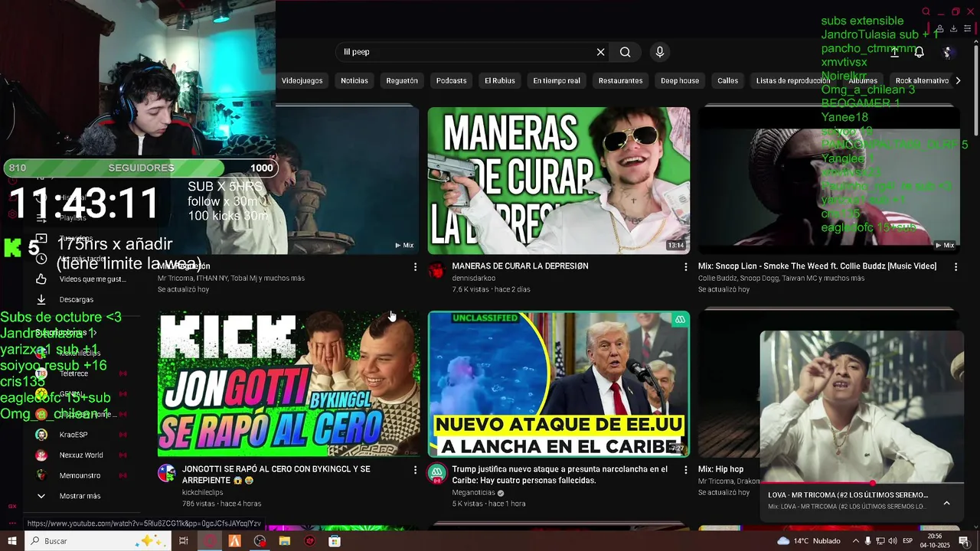Select the Calles filter chip
Image resolution: width=980 pixels, height=551 pixels.
[x=727, y=80]
